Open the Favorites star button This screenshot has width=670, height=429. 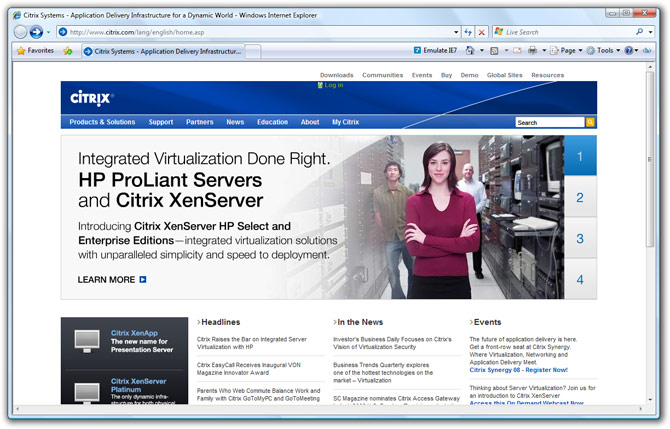(x=35, y=51)
